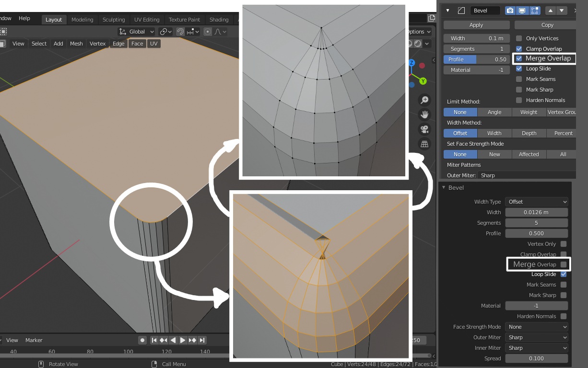Switch to the UV Editing tab
The width and height of the screenshot is (588, 368).
147,20
